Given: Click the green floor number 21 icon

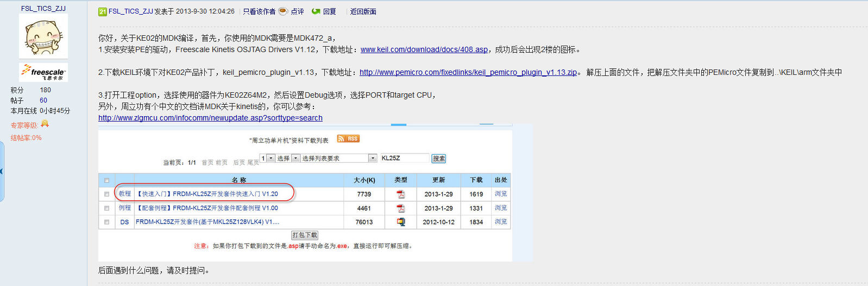Looking at the screenshot, I should [103, 11].
